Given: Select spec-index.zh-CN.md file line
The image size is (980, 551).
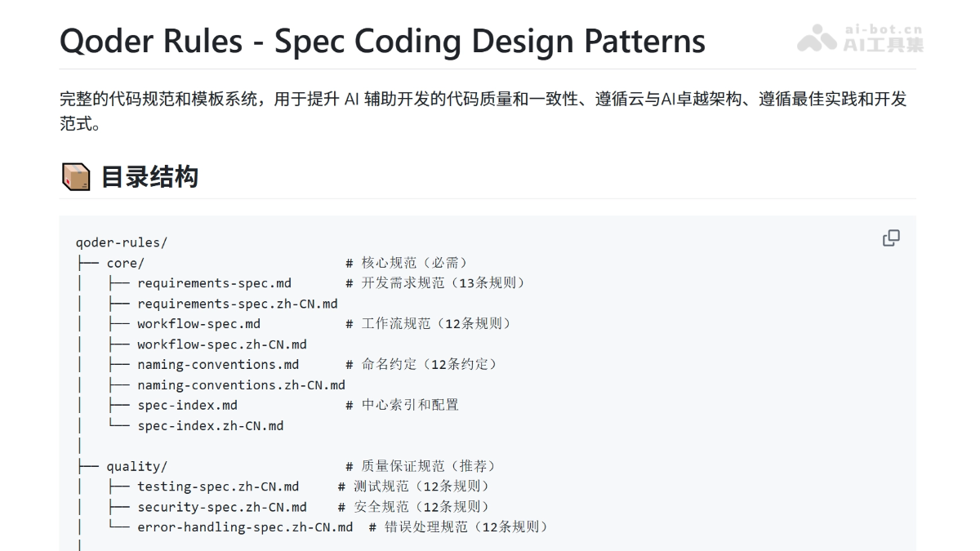Looking at the screenshot, I should click(x=210, y=425).
